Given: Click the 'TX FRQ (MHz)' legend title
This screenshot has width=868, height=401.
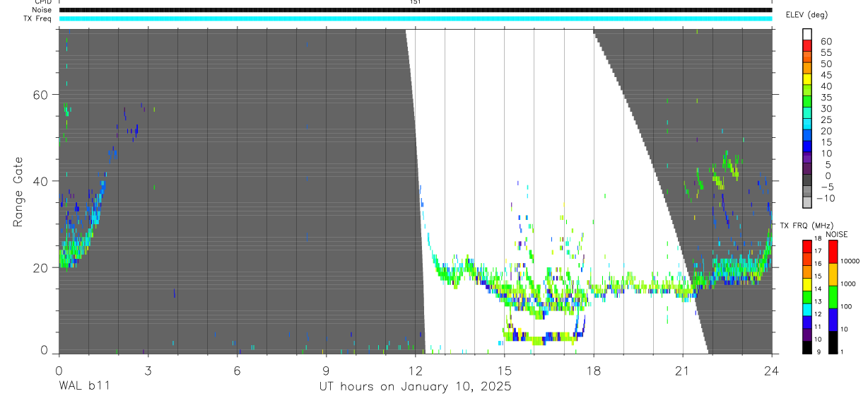Looking at the screenshot, I should click(x=807, y=225).
